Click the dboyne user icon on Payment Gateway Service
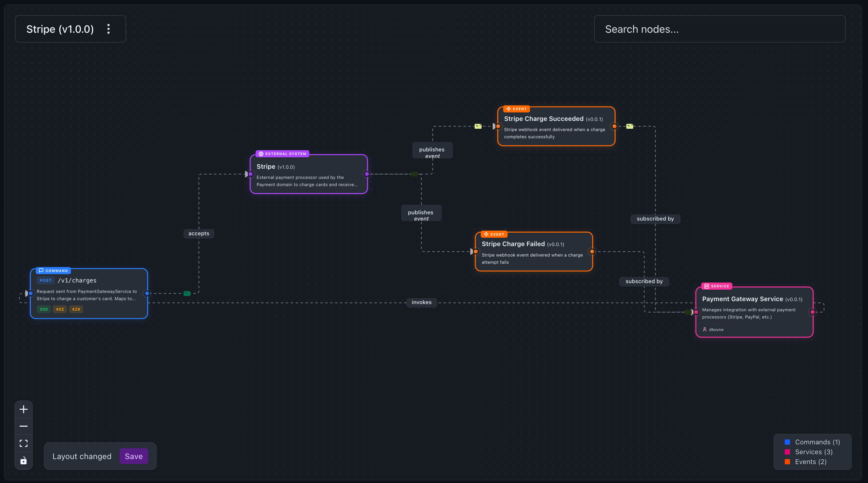Screen dimensions: 868x483 click(x=705, y=329)
